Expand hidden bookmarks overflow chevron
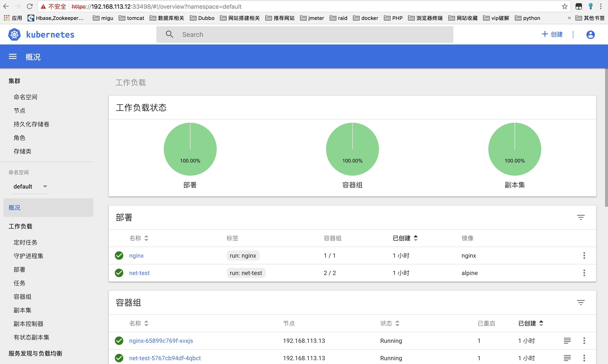Viewport: 608px width, 364px height. click(x=569, y=18)
